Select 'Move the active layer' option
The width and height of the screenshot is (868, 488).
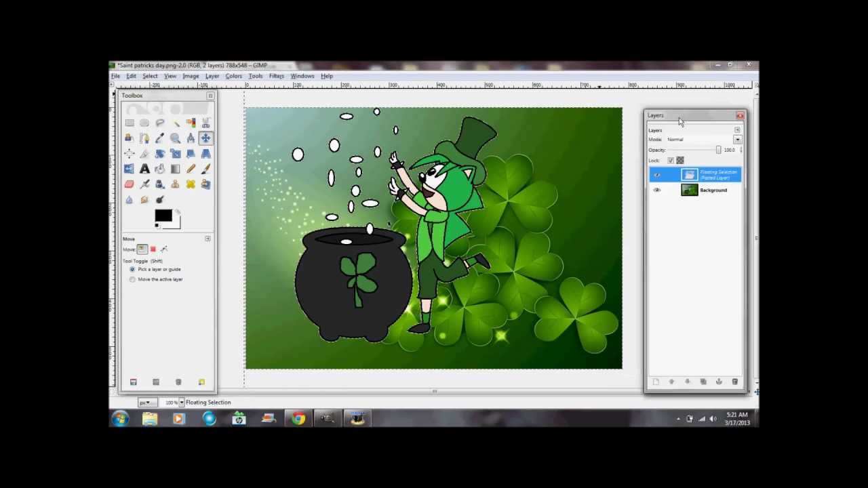pos(132,279)
